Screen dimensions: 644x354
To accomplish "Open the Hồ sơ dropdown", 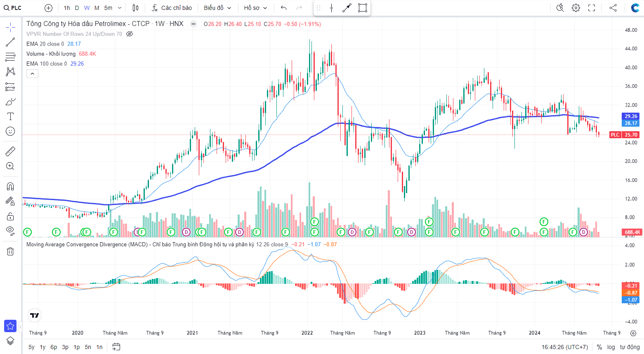I will click(255, 8).
